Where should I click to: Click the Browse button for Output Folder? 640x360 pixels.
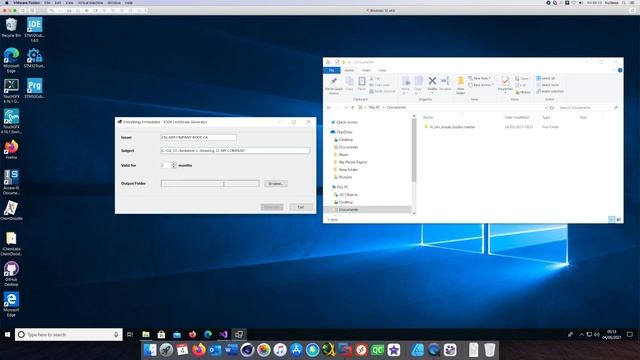point(276,184)
